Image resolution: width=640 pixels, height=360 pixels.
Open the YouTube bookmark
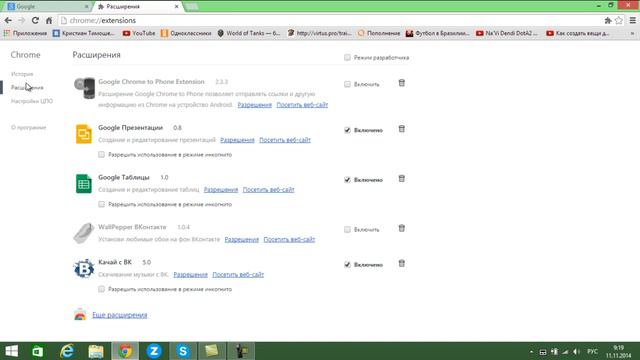click(x=139, y=33)
